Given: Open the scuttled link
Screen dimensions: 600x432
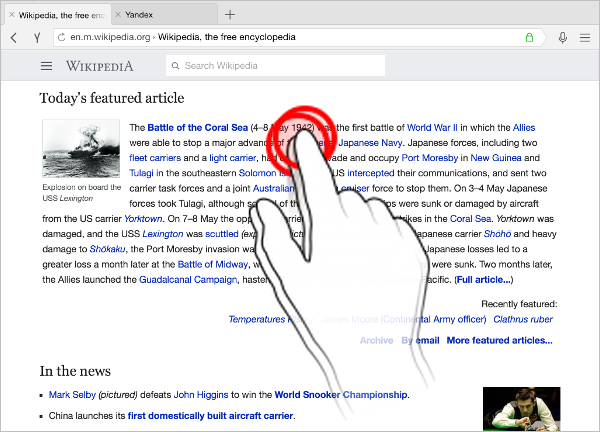Looking at the screenshot, I should [x=222, y=234].
